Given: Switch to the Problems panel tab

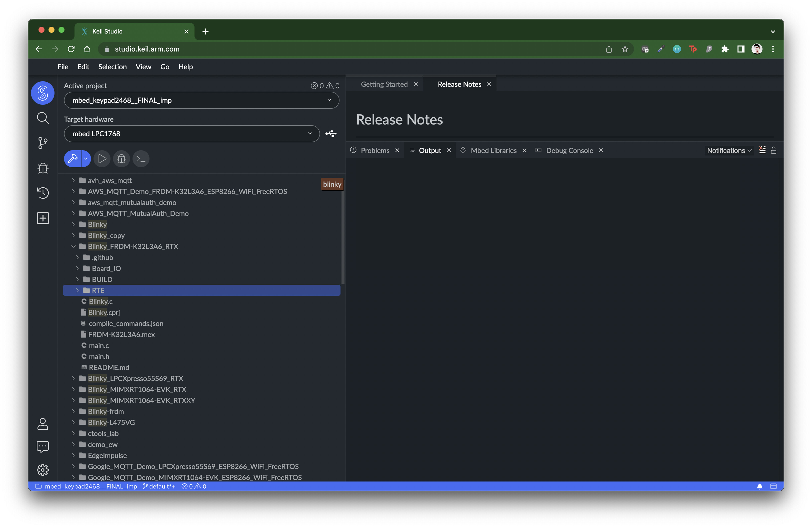Looking at the screenshot, I should tap(375, 150).
